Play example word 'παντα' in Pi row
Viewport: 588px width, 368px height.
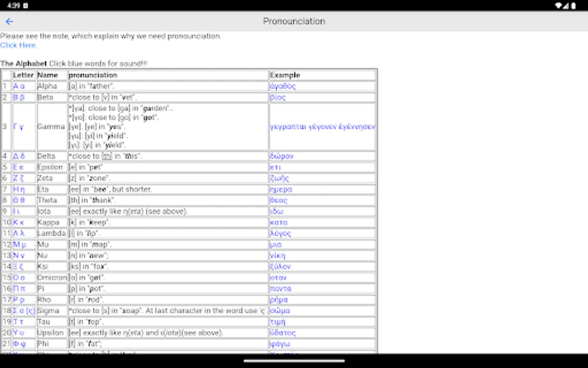click(281, 289)
